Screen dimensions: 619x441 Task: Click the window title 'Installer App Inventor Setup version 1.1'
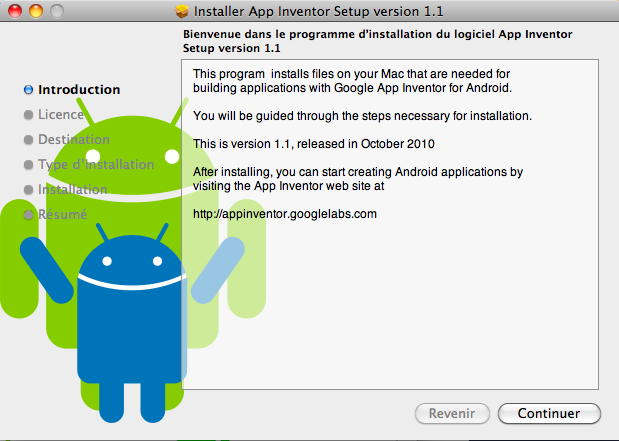point(319,11)
